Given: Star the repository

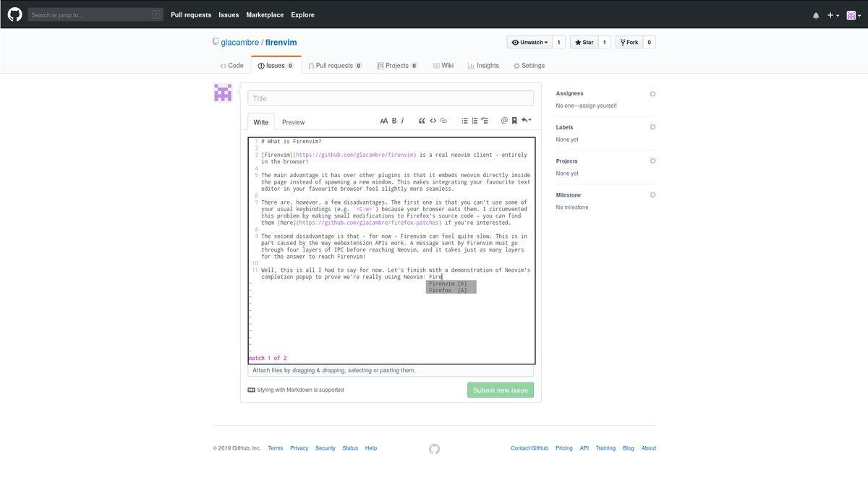Looking at the screenshot, I should 584,43.
